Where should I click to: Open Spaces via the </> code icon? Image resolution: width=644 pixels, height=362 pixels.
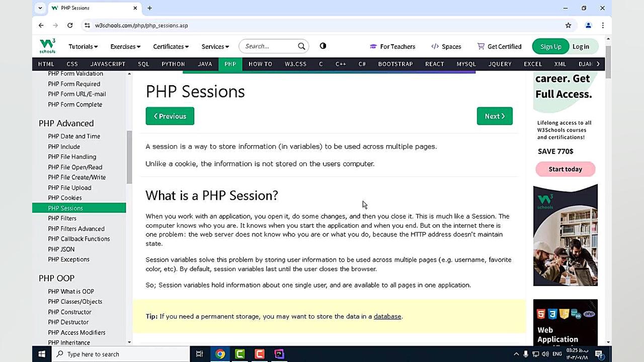pyautogui.click(x=435, y=46)
